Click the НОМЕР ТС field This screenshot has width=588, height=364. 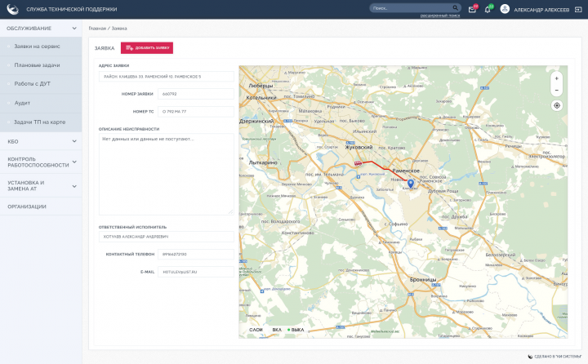(x=196, y=112)
